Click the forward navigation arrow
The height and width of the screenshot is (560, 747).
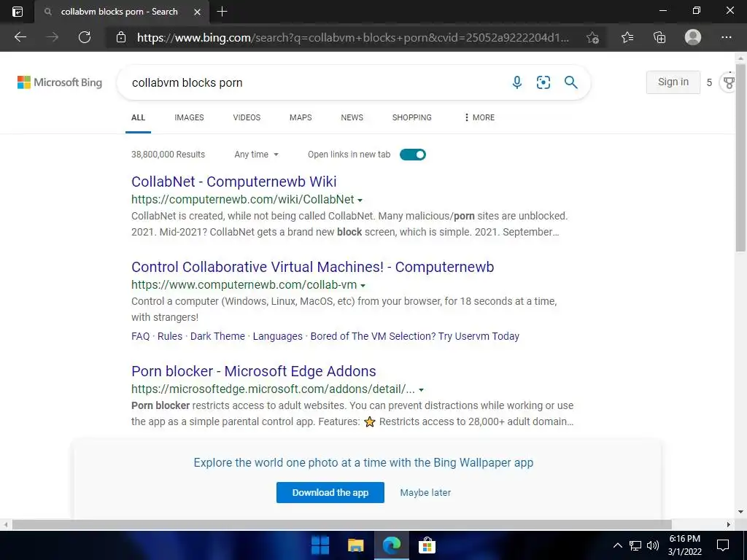point(53,37)
